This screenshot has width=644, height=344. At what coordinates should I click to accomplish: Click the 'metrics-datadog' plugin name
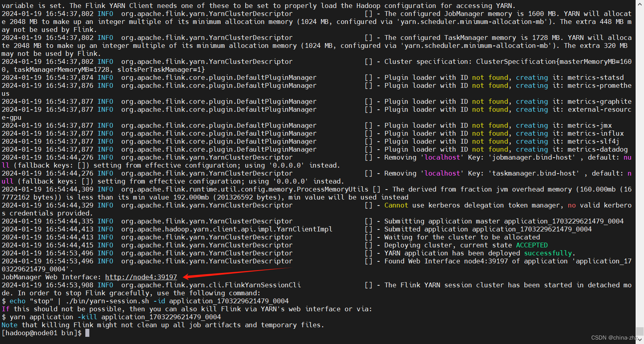point(598,149)
